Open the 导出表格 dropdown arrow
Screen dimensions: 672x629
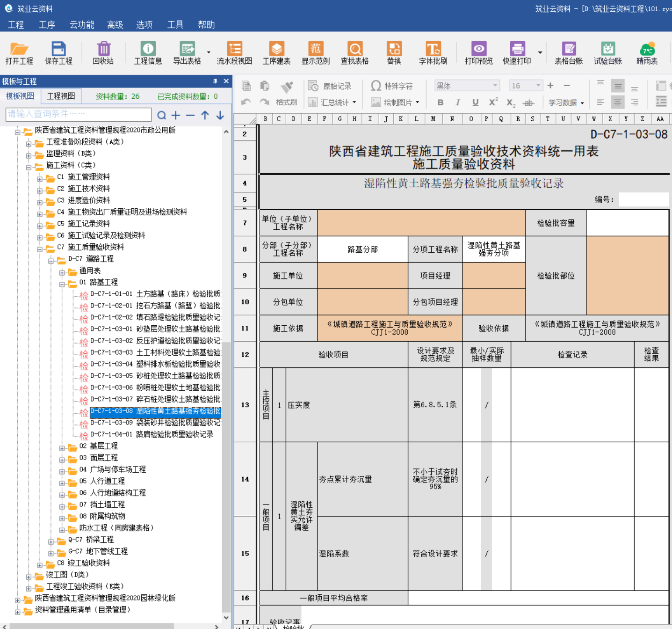tap(209, 52)
